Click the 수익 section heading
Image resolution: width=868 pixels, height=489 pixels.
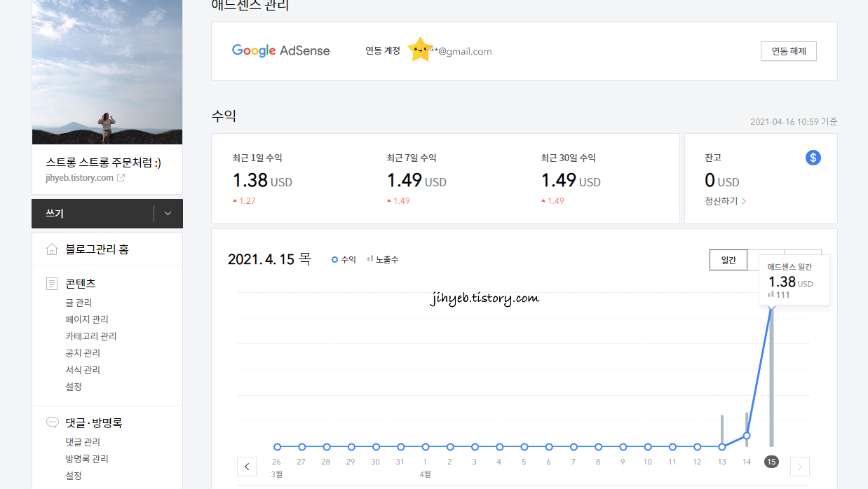[x=224, y=116]
